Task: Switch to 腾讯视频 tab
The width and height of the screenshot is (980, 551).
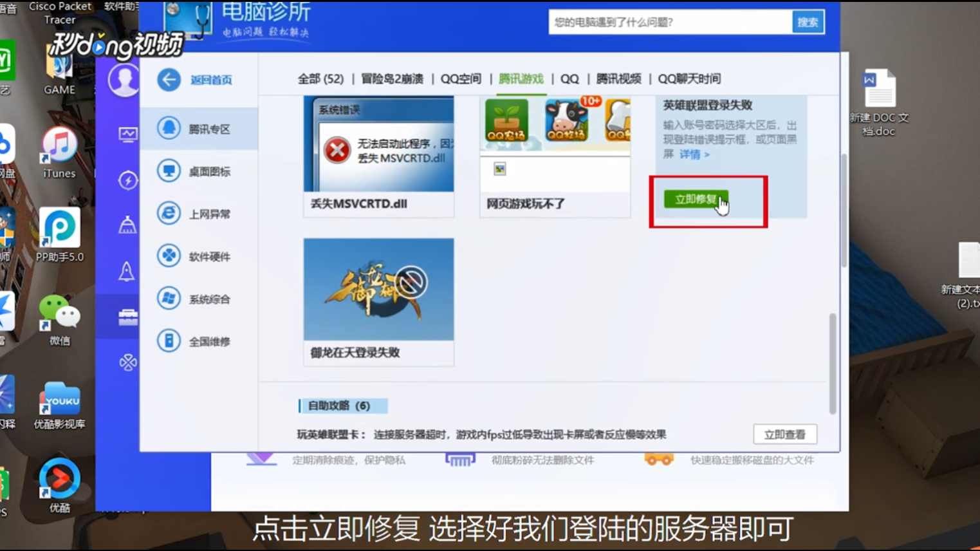Action: click(618, 79)
